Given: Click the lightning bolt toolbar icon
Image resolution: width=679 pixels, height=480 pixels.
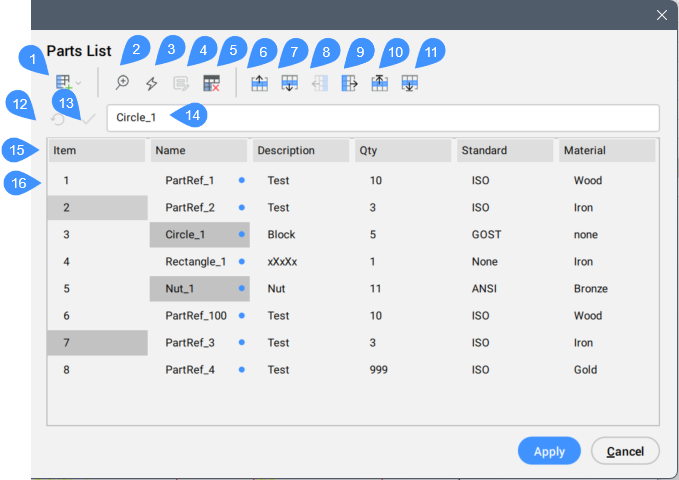Looking at the screenshot, I should click(152, 84).
